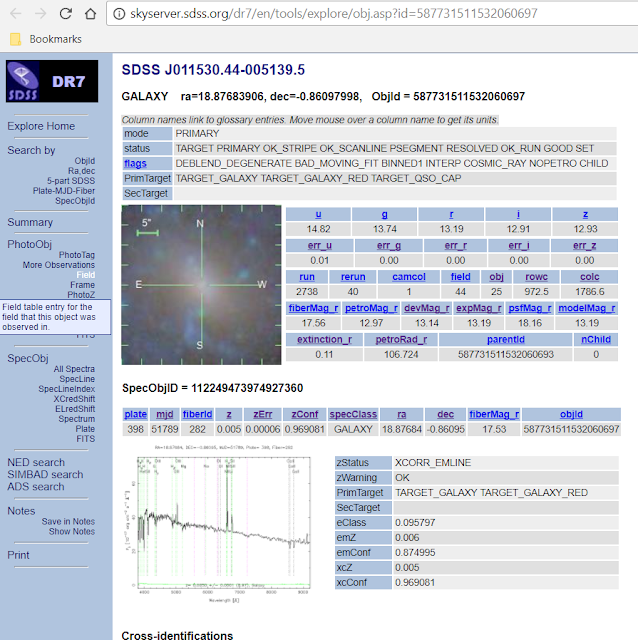Click the colc column header
Viewport: 638px width, 640px height.
(x=589, y=277)
